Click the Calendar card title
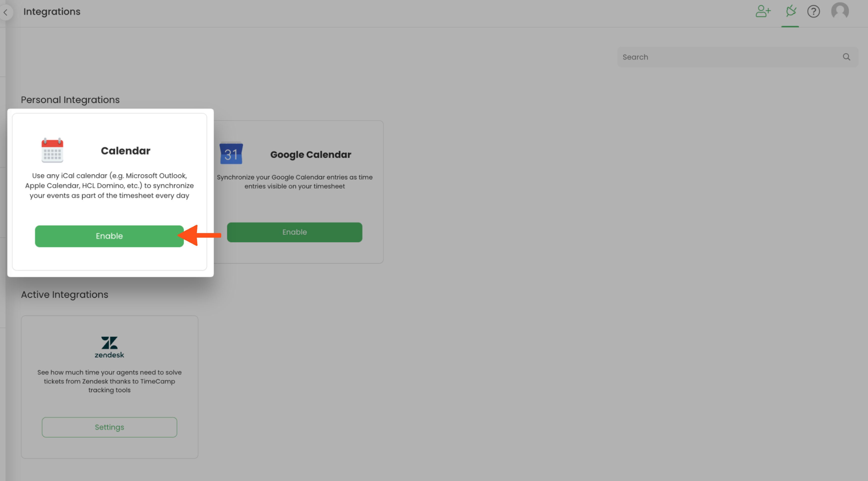 click(125, 151)
